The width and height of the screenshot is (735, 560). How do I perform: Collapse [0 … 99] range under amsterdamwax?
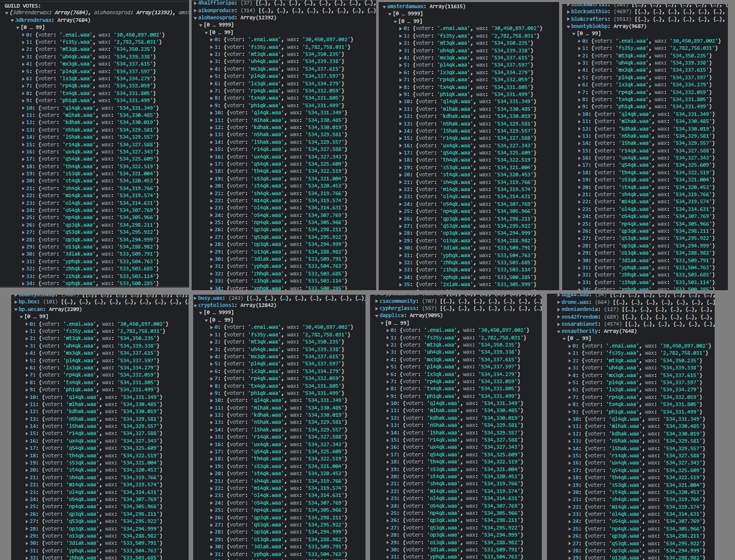coord(396,21)
